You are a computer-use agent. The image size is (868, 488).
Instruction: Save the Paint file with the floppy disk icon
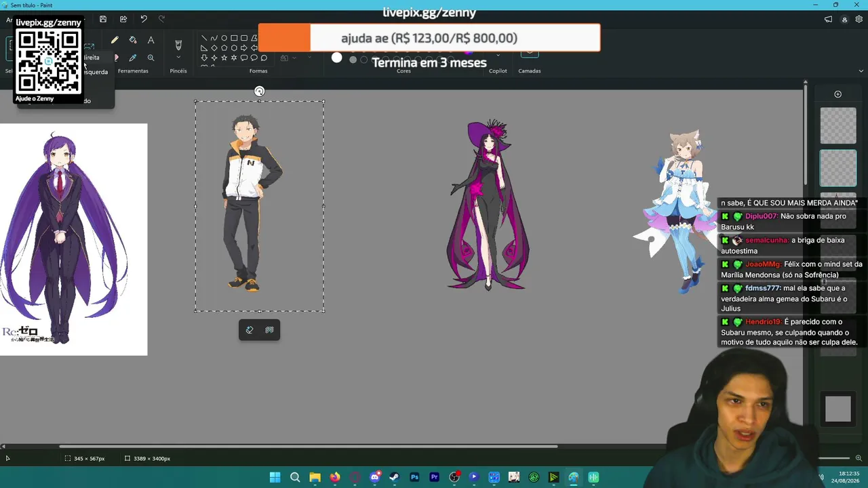click(103, 19)
